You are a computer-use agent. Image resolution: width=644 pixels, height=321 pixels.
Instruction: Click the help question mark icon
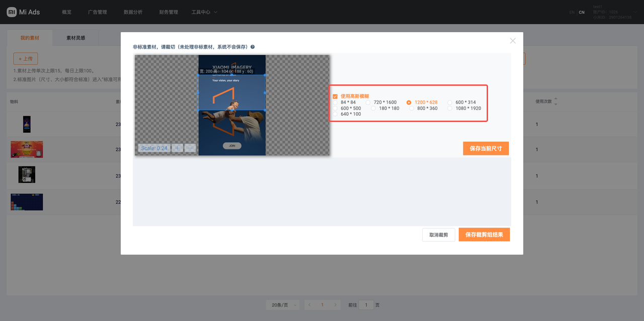click(x=253, y=47)
